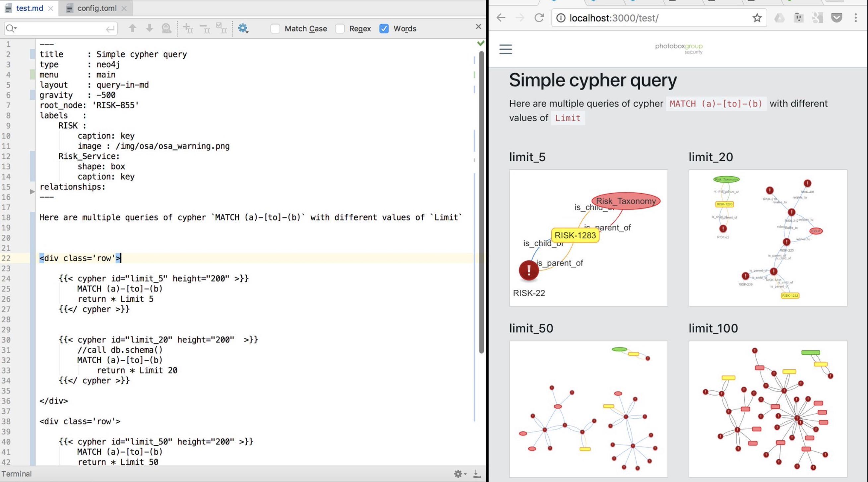Open search history magnifier dropdown
The height and width of the screenshot is (482, 868).
click(x=11, y=28)
